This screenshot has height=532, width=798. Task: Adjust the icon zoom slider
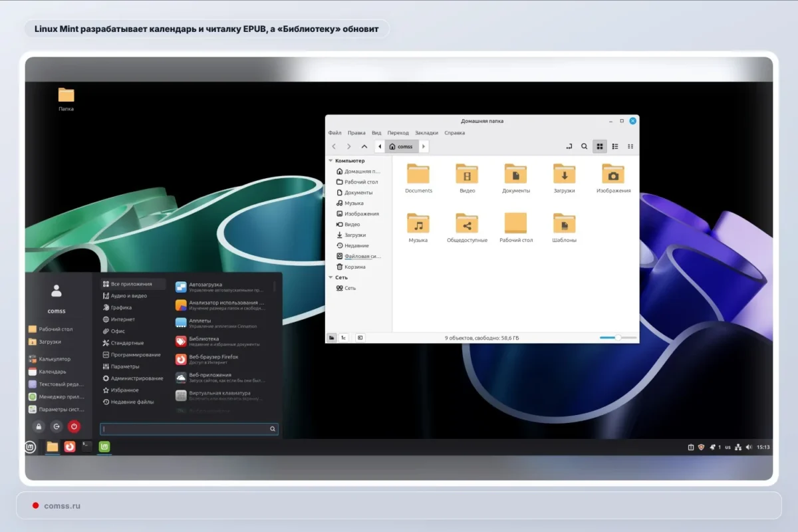pos(618,338)
